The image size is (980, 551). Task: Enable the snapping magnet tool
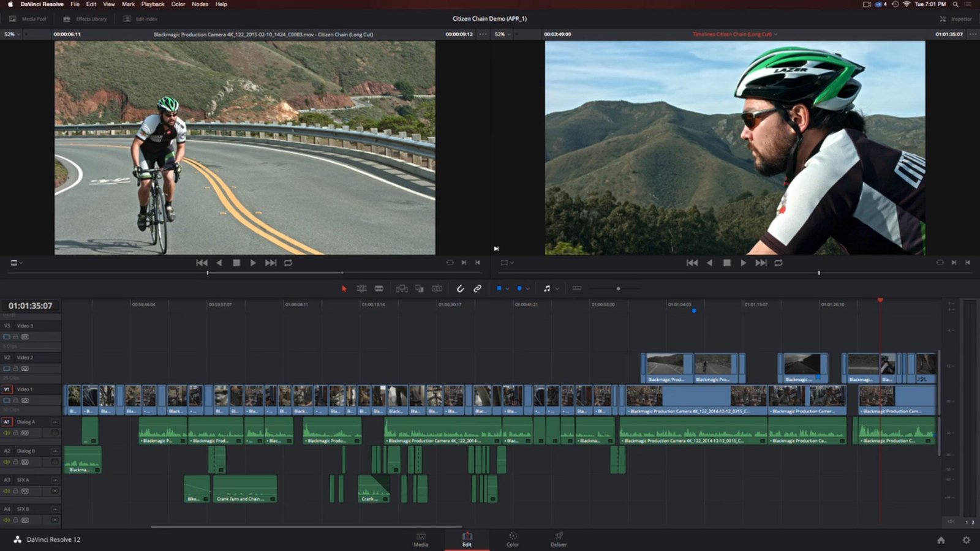(461, 288)
